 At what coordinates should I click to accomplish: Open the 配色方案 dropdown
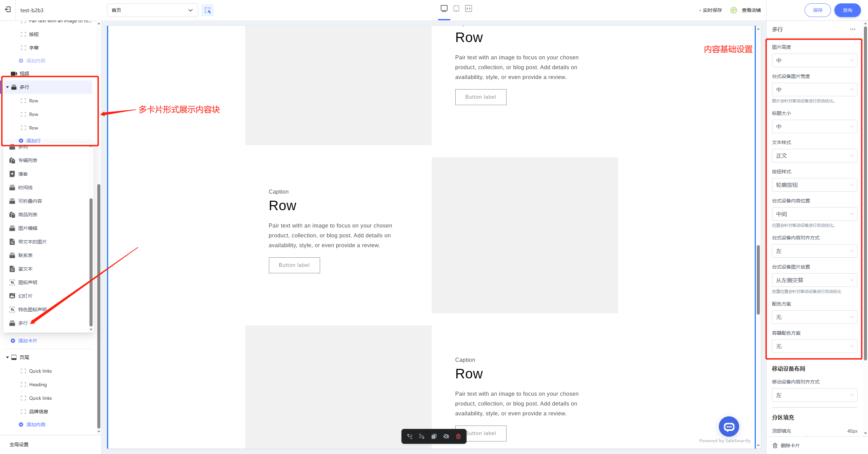click(x=815, y=317)
